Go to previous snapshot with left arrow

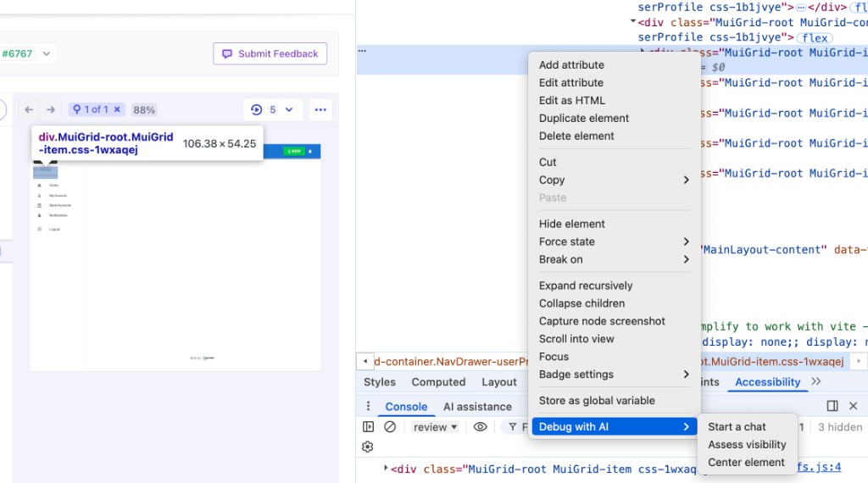pos(29,109)
